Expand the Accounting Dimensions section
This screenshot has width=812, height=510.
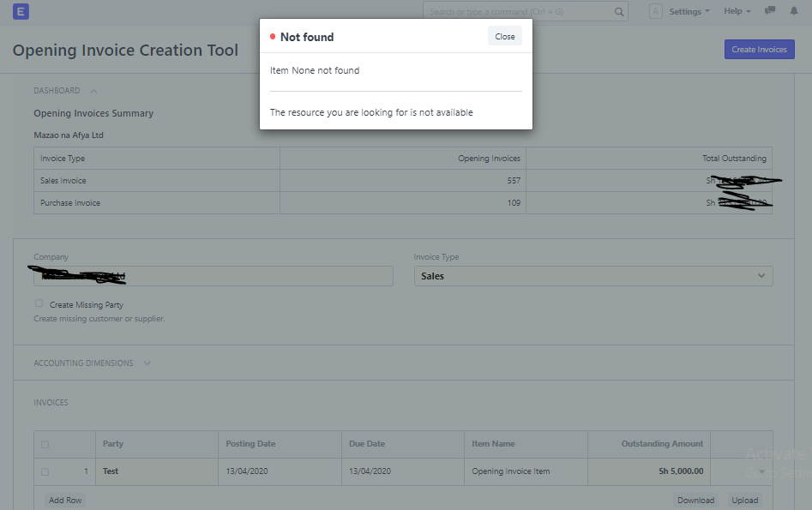point(147,363)
